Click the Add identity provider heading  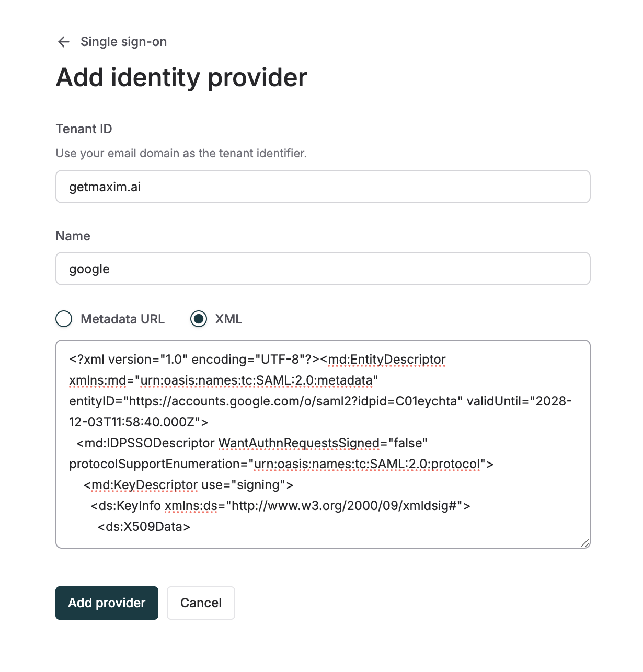(181, 77)
